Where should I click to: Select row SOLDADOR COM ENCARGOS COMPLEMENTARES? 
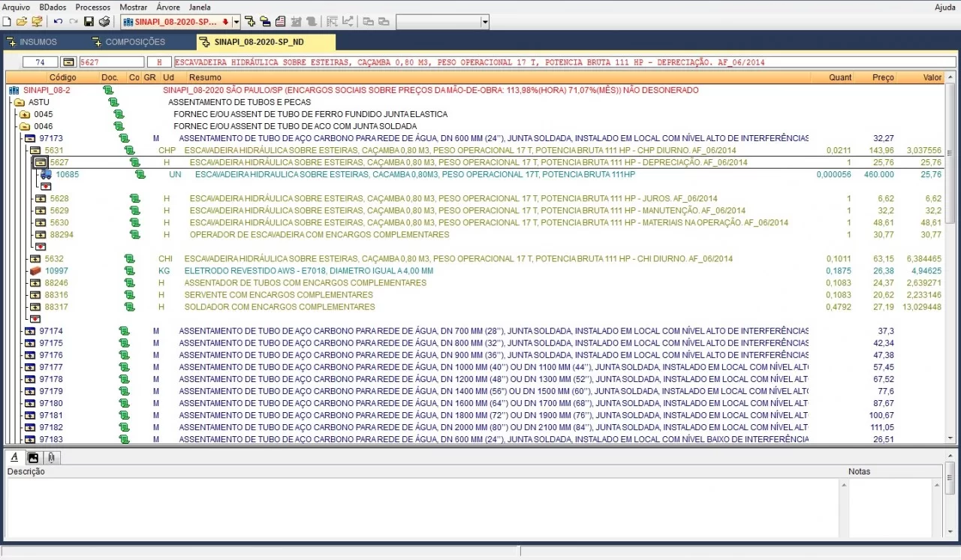(279, 306)
